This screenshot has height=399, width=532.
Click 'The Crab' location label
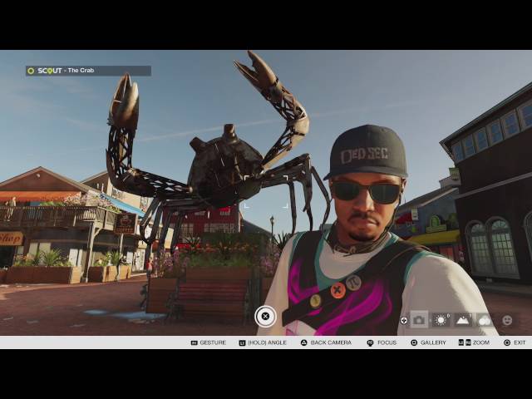point(81,70)
